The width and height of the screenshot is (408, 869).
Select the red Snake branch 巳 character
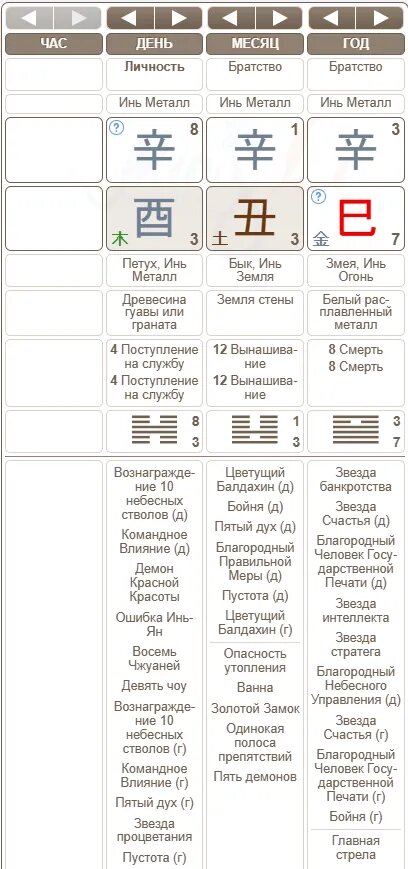point(356,218)
